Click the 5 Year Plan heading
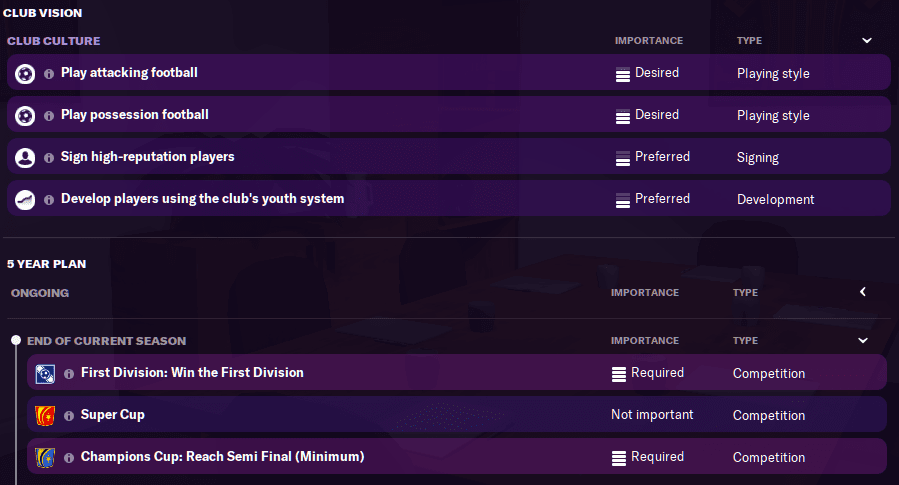 [46, 265]
